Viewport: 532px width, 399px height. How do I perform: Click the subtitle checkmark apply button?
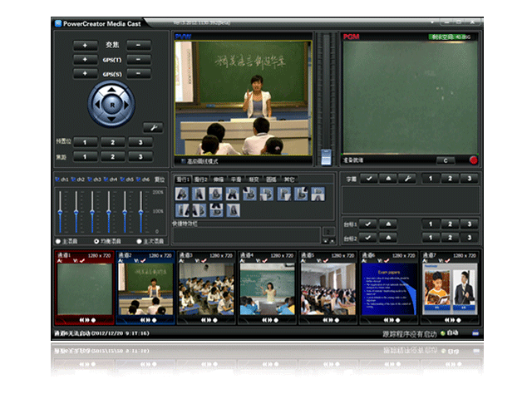click(368, 179)
